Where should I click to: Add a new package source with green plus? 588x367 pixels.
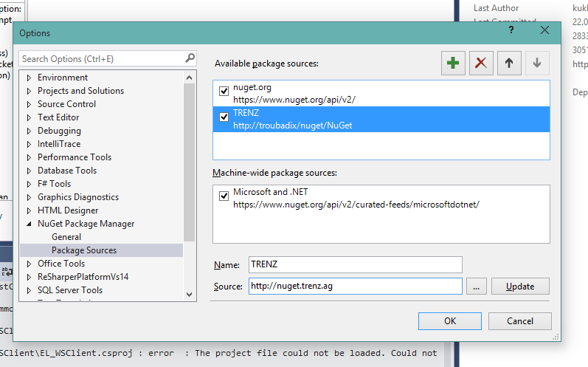453,63
